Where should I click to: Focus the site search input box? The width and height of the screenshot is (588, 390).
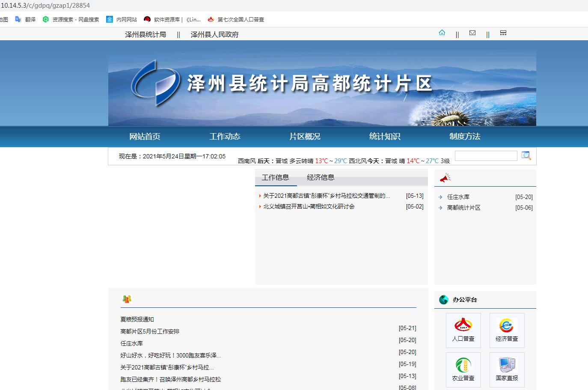pos(486,156)
